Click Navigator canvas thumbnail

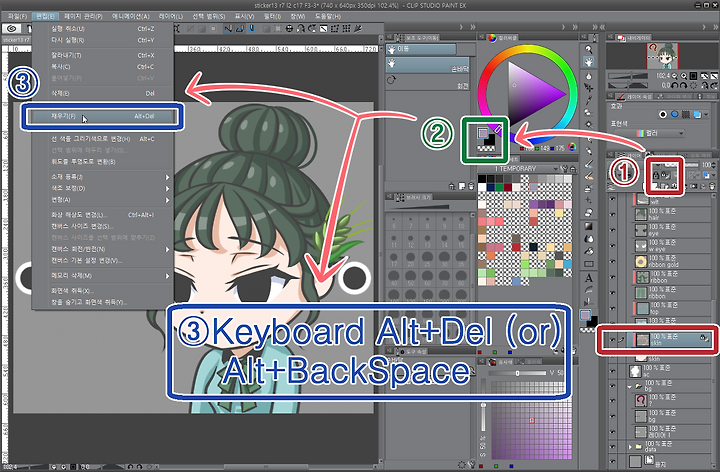coord(662,56)
